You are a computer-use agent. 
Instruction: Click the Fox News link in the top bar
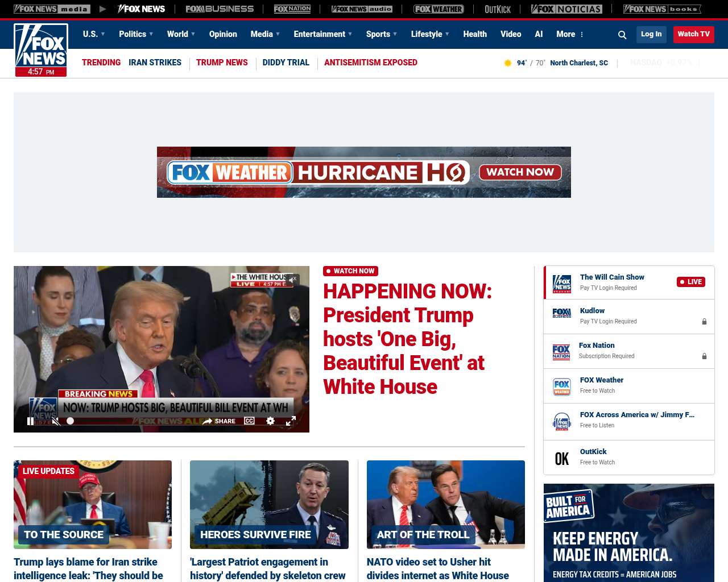tap(141, 9)
